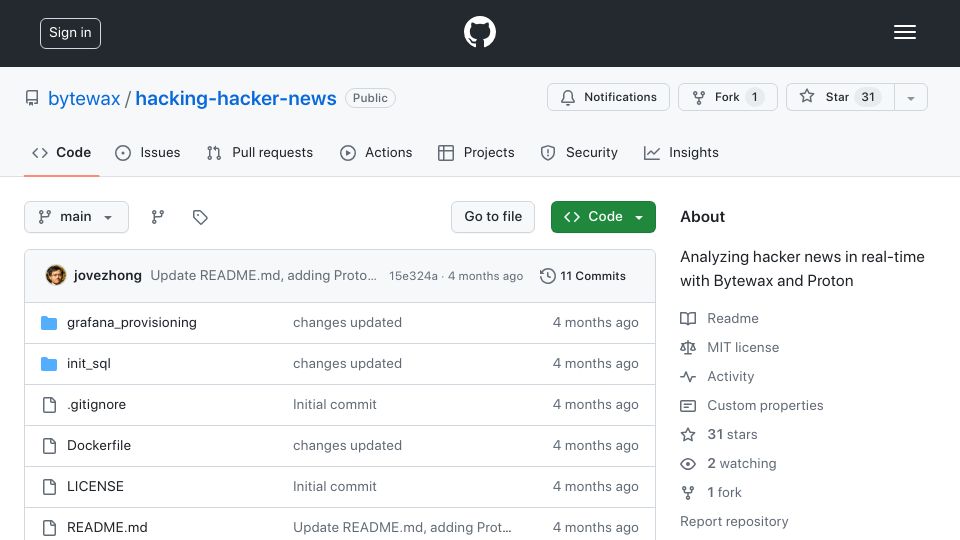The height and width of the screenshot is (540, 960).
Task: Click the Readme book icon in About
Action: [x=688, y=318]
